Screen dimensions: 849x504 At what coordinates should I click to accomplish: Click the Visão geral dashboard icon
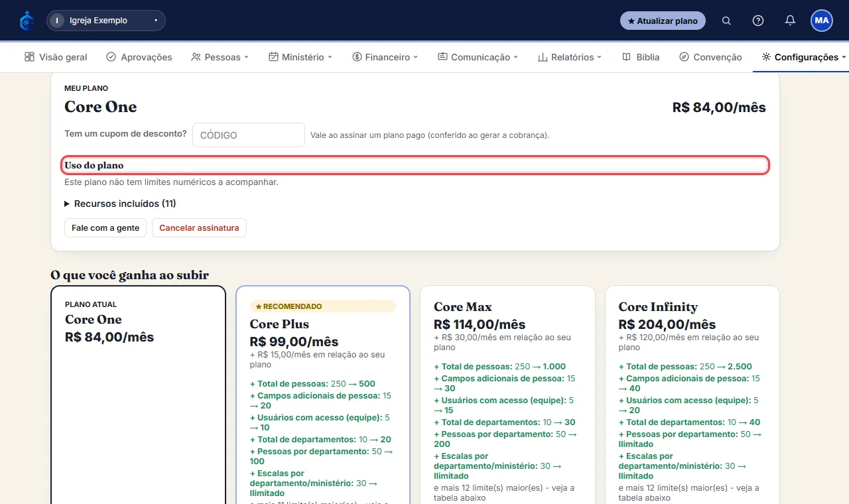[29, 57]
